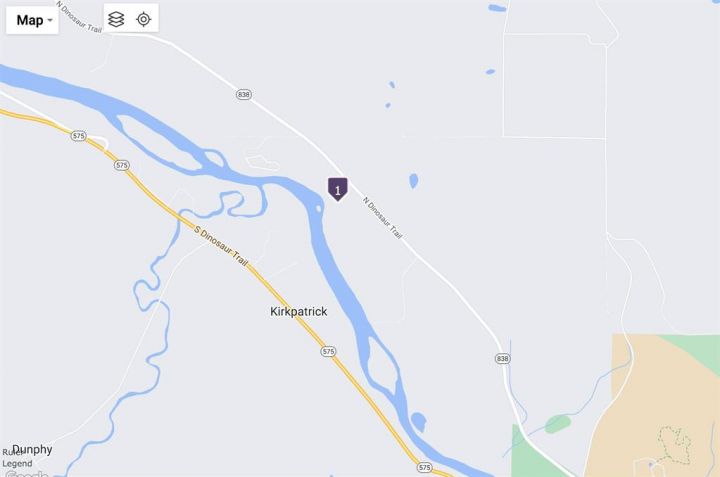Click N Dinosaur Trail label beside the marker

pyautogui.click(x=382, y=218)
